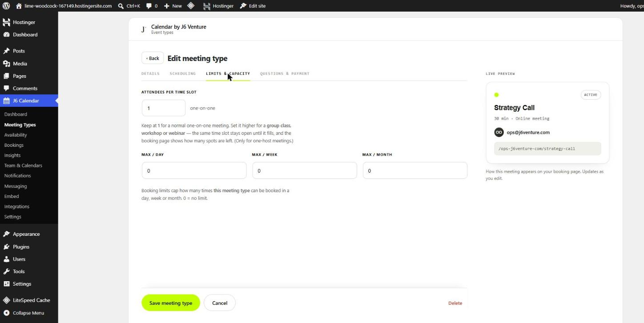The width and height of the screenshot is (644, 323).
Task: Select the Limits & Capacity tab
Action: click(228, 73)
